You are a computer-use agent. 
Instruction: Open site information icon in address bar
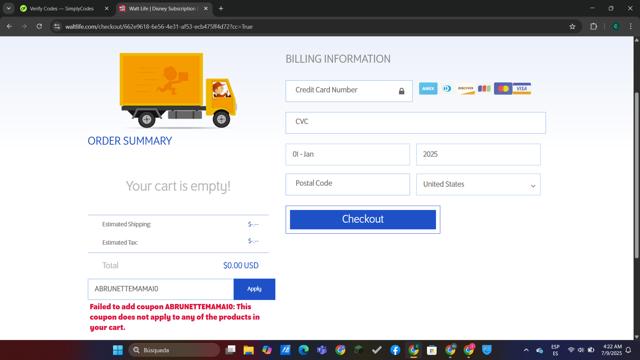(x=57, y=27)
